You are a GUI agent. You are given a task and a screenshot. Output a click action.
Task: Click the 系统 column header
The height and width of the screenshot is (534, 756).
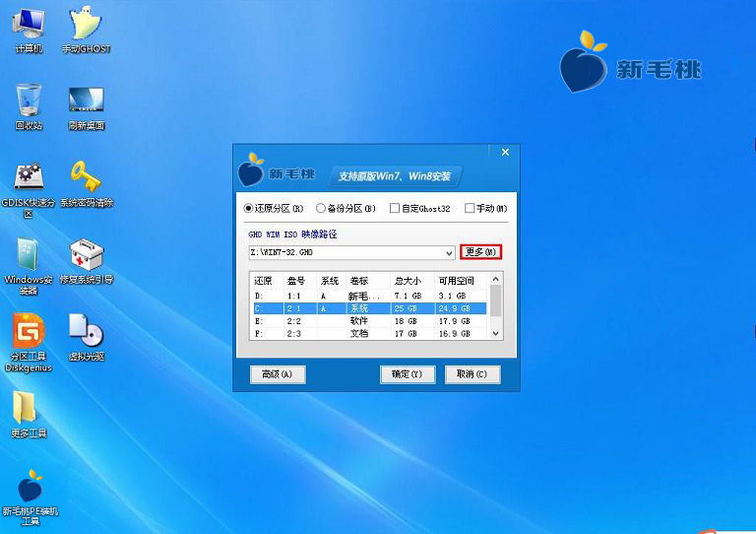pos(331,281)
